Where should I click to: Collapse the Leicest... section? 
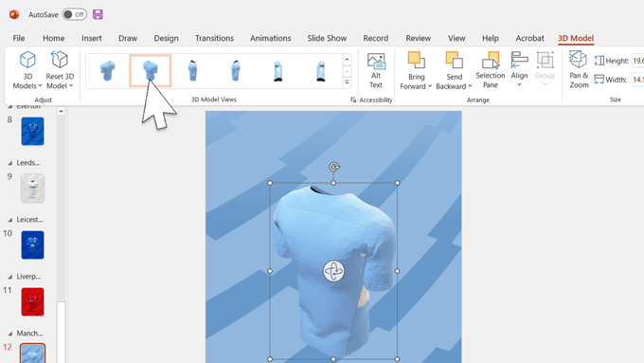[9, 220]
